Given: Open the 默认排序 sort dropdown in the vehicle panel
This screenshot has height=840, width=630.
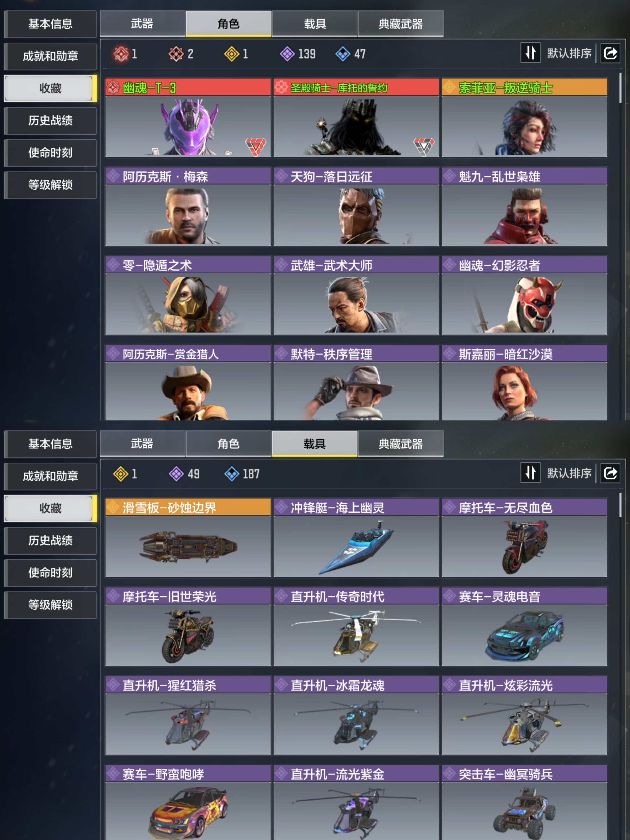Looking at the screenshot, I should 569,473.
